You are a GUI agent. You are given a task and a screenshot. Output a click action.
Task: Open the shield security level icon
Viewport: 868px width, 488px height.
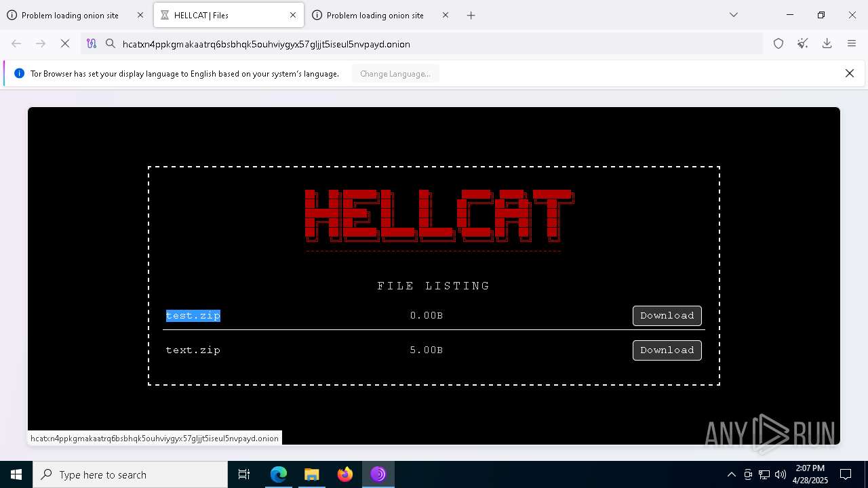click(778, 44)
